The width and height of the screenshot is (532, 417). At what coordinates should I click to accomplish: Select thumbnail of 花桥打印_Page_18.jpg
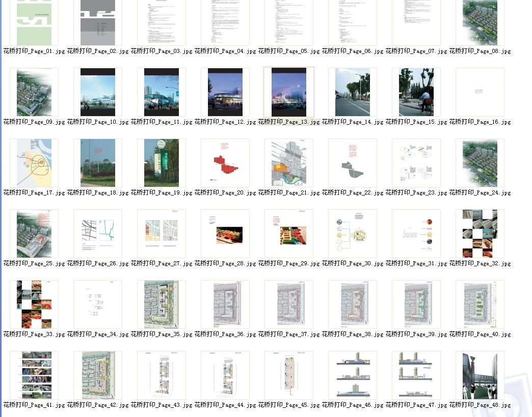coord(98,163)
